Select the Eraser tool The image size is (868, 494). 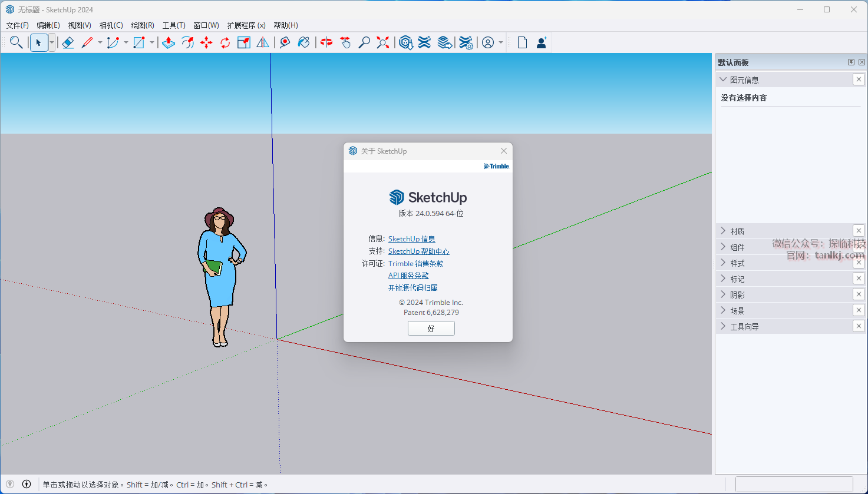pos(68,42)
